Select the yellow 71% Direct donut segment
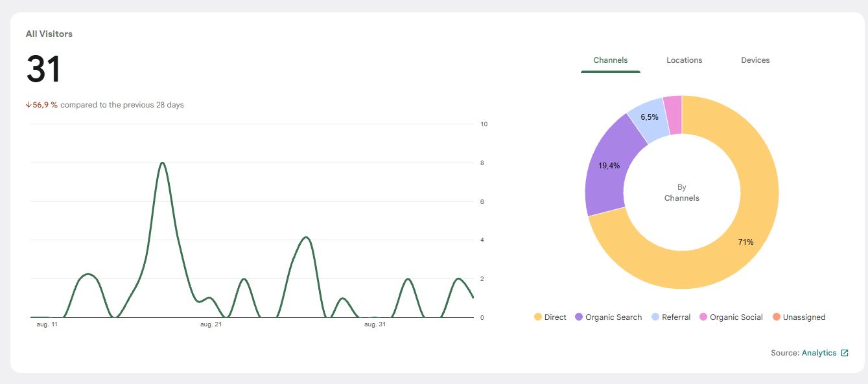868x384 pixels. 745,242
